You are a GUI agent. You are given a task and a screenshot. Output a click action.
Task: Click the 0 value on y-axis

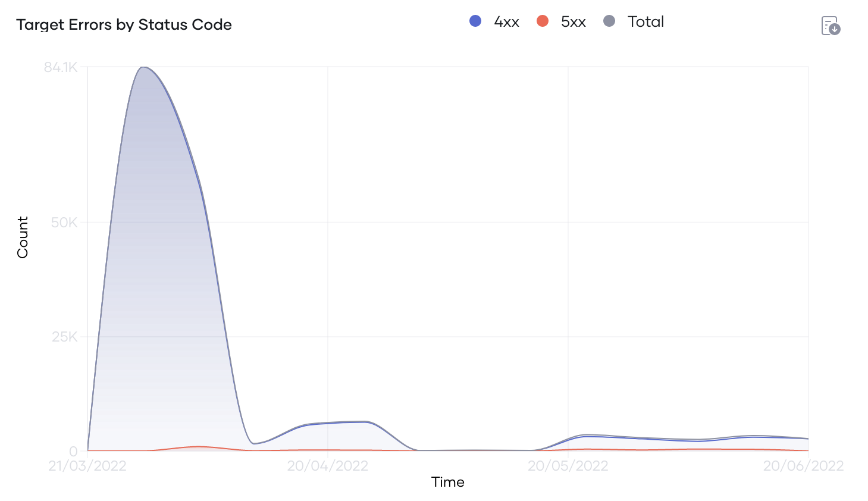coord(73,451)
